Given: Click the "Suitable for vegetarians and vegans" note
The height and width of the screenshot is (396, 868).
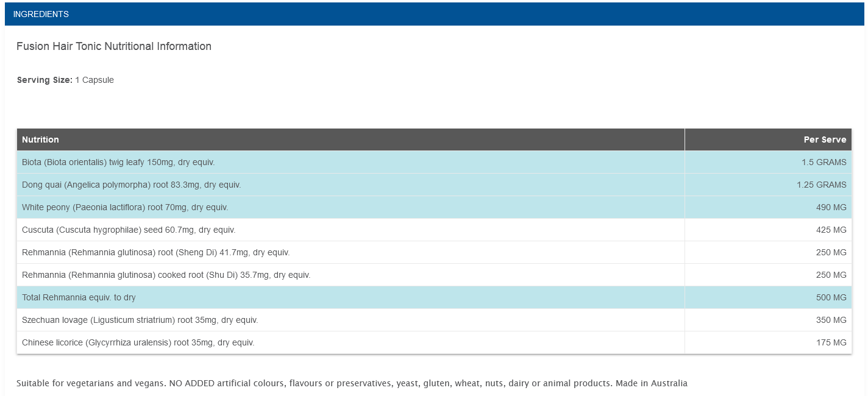Looking at the screenshot, I should [352, 383].
